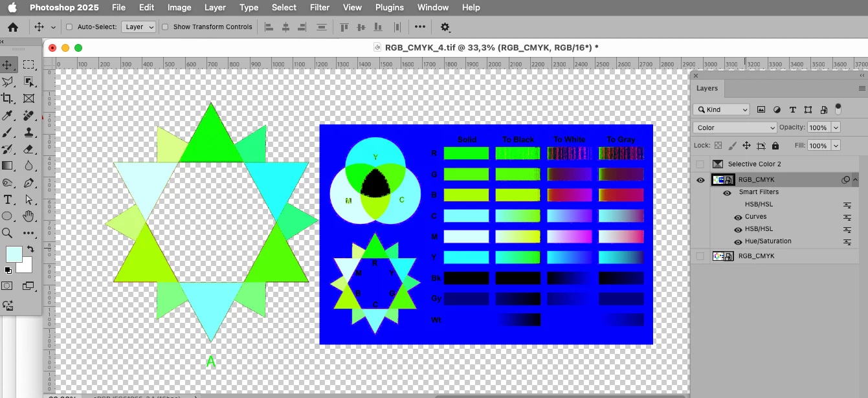
Task: Swap foreground and background colors
Action: 30,249
